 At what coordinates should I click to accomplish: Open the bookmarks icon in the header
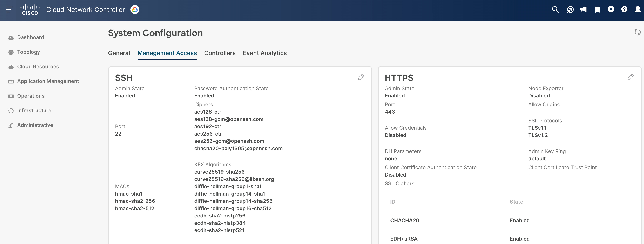click(597, 9)
